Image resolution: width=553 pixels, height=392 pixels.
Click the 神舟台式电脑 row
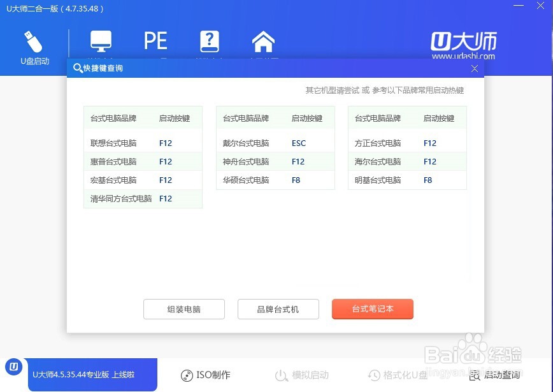tap(275, 162)
